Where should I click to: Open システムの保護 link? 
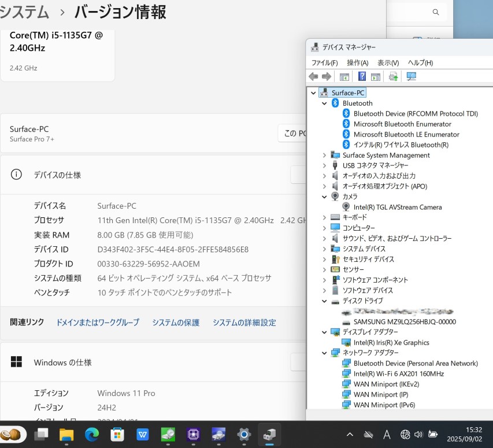click(x=176, y=322)
